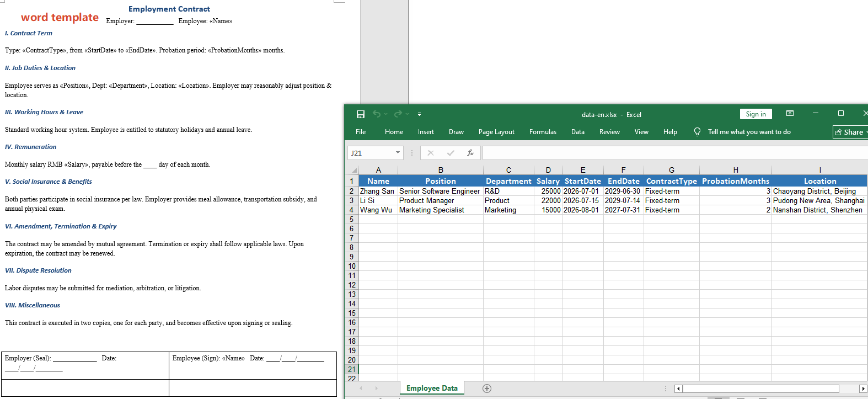Click the Undo arrow in Excel toolbar
The height and width of the screenshot is (399, 868).
pyautogui.click(x=377, y=114)
